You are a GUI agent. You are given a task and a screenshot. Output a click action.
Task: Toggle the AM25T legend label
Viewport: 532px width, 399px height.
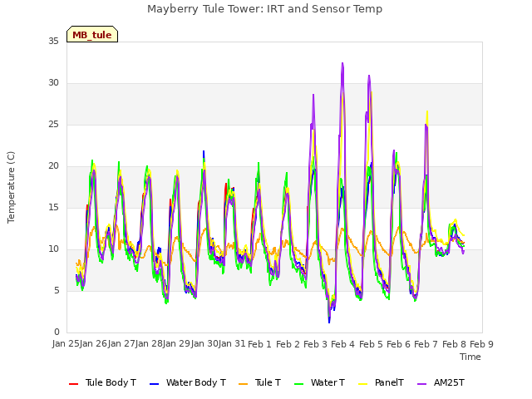pos(449,382)
